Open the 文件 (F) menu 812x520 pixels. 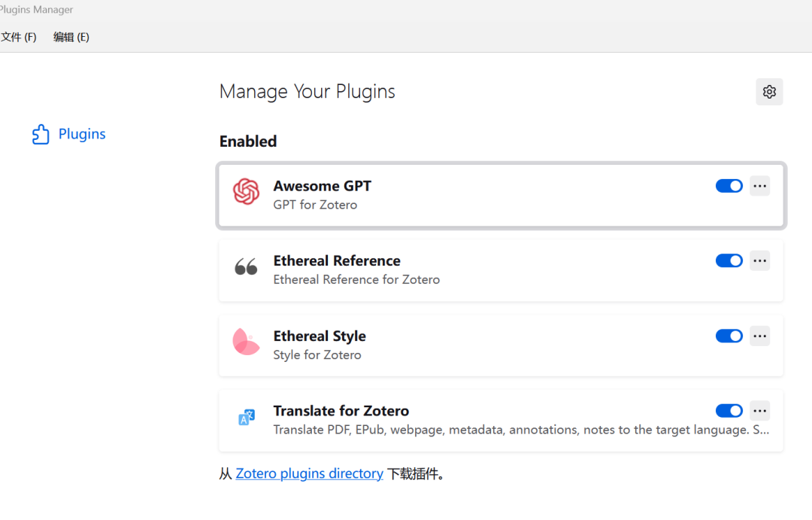19,37
